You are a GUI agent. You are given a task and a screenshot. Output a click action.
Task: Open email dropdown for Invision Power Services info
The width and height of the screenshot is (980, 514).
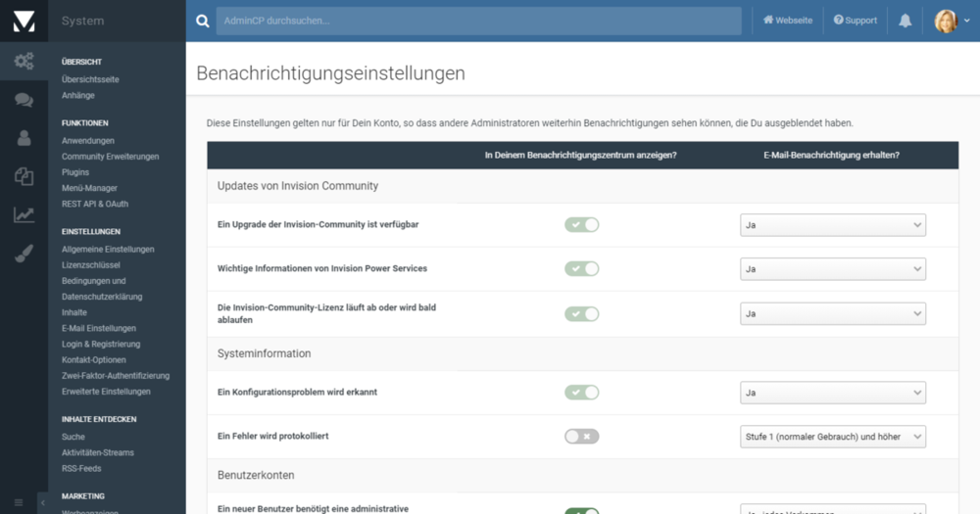(x=832, y=269)
